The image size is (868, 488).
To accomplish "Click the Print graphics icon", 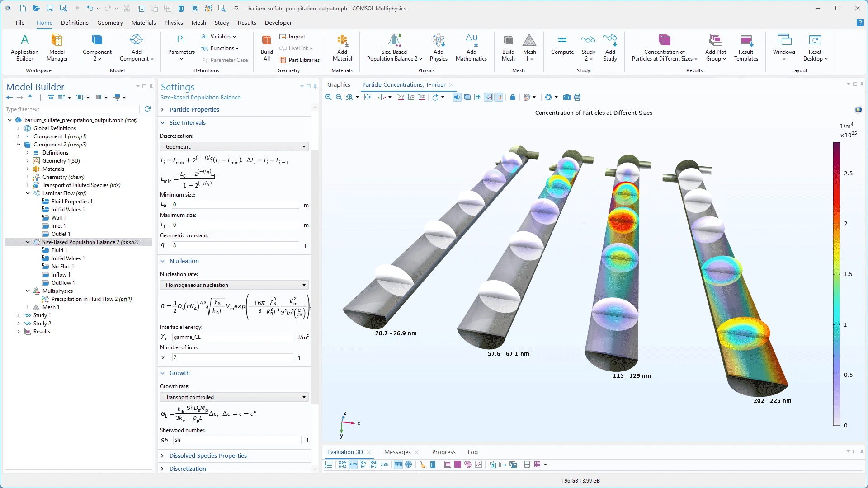I will pos(577,97).
